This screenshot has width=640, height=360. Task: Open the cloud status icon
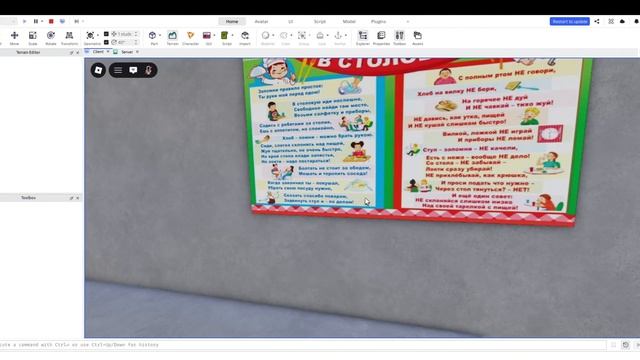pyautogui.click(x=622, y=21)
